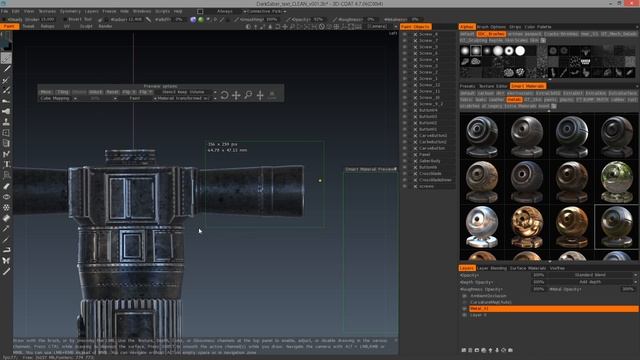640x360 pixels.
Task: Switch to the Render room tab
Action: 105,27
